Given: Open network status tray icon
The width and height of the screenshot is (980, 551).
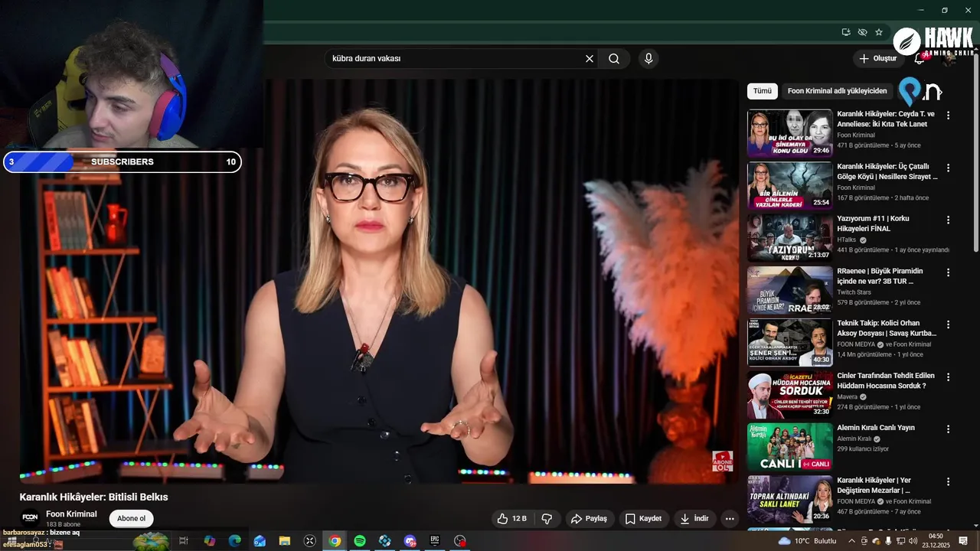Looking at the screenshot, I should point(900,541).
